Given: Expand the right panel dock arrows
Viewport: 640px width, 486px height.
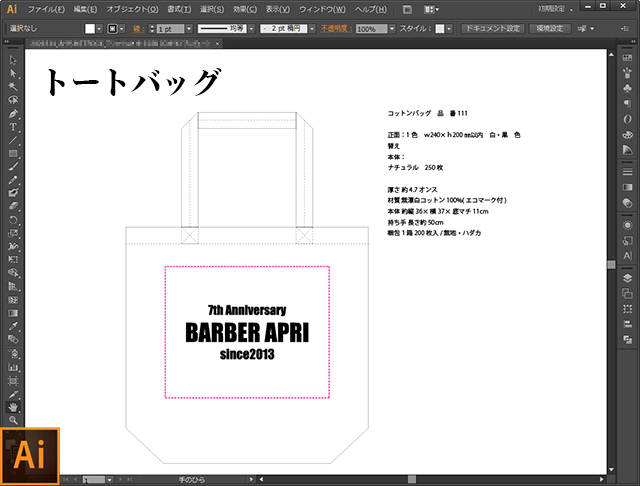Looking at the screenshot, I should point(633,41).
